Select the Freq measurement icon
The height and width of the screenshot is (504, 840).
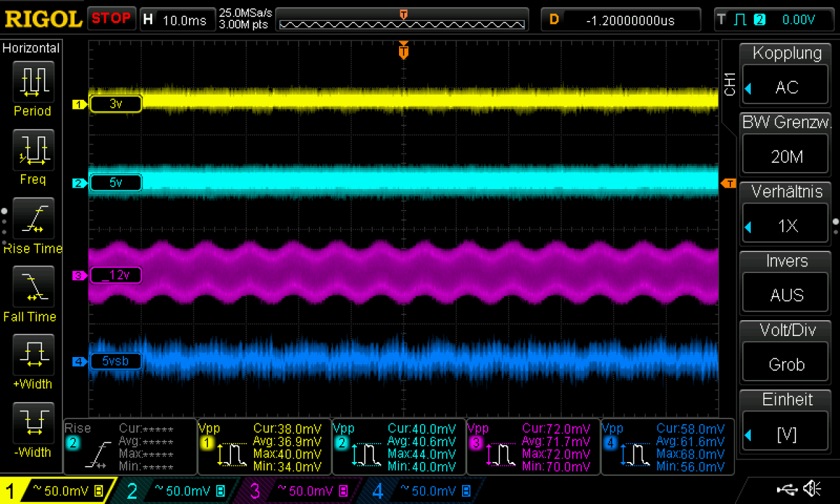[33, 150]
